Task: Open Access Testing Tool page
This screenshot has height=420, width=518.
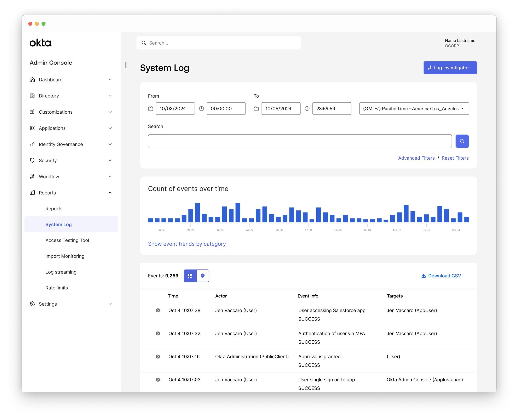Action: click(67, 240)
